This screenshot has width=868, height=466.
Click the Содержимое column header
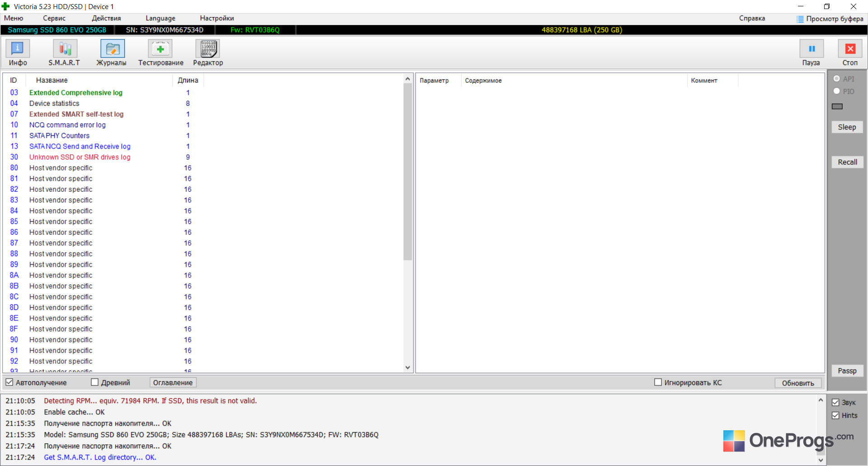pos(574,81)
